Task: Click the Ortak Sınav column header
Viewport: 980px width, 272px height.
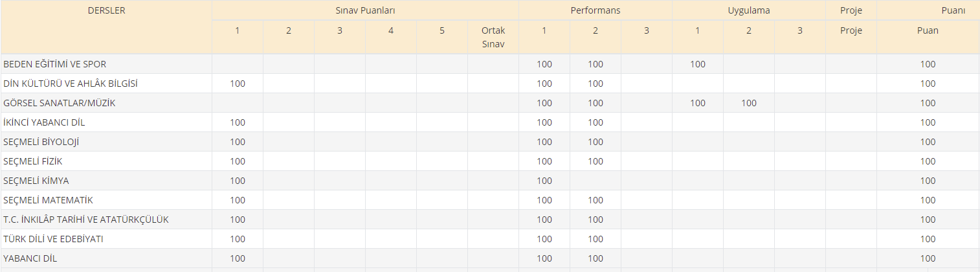Action: point(493,37)
